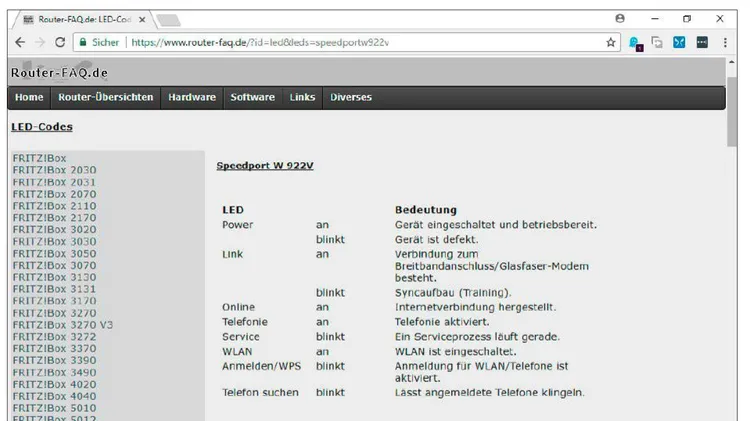Open the Router-Übersichten menu

(x=106, y=97)
